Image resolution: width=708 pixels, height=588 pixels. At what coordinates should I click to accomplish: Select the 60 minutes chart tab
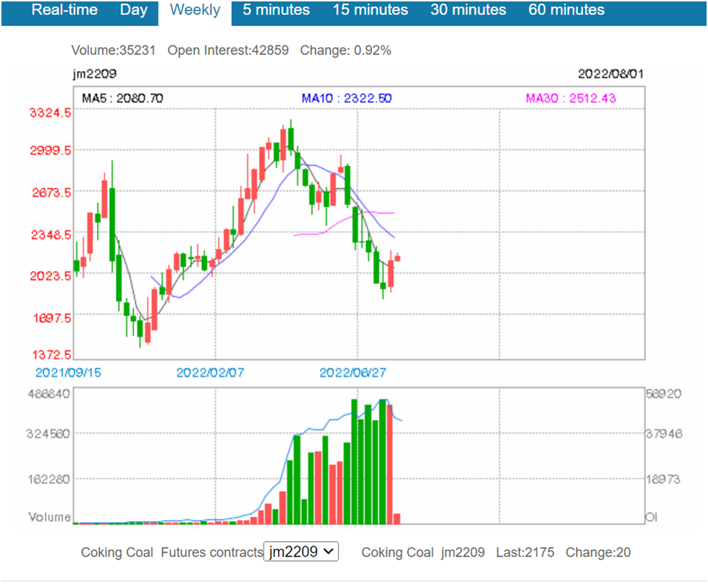pyautogui.click(x=566, y=10)
